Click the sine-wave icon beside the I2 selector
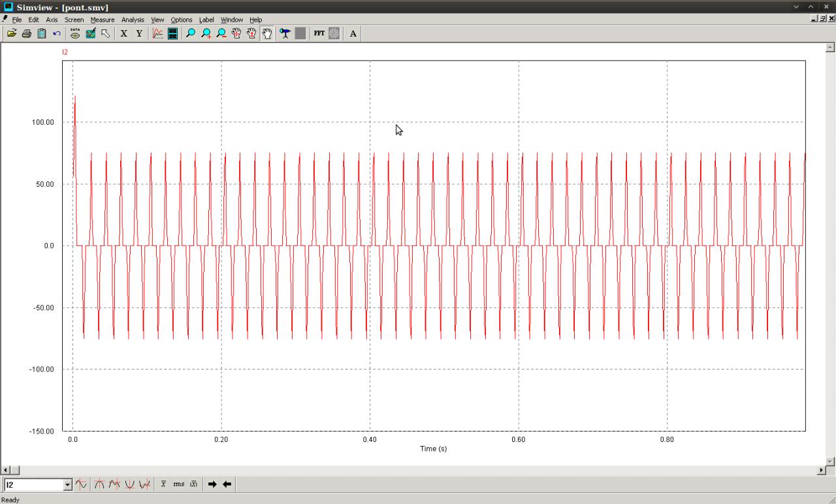This screenshot has width=836, height=504. 82,484
